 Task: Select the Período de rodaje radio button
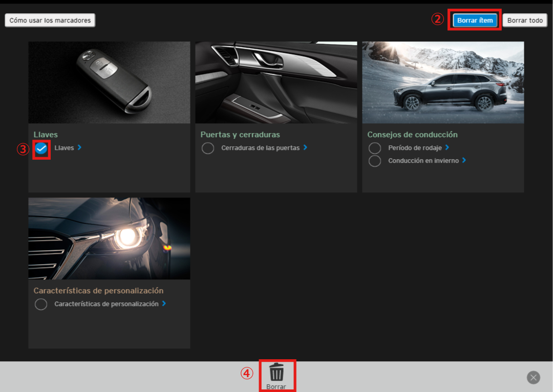(375, 148)
